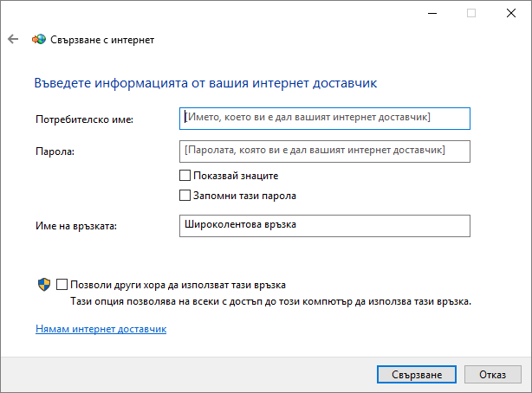Click the Име на връзката label
The image size is (532, 393).
click(x=76, y=226)
